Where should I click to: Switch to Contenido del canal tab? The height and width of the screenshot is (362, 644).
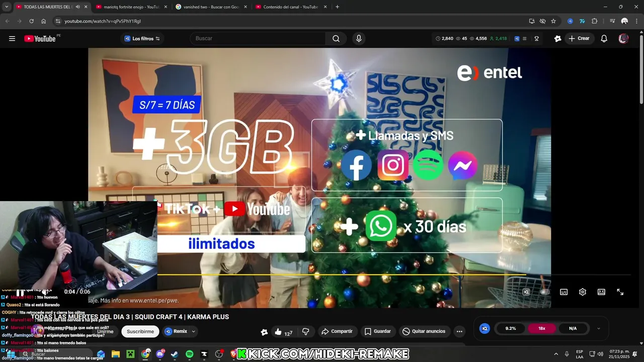[x=290, y=7]
